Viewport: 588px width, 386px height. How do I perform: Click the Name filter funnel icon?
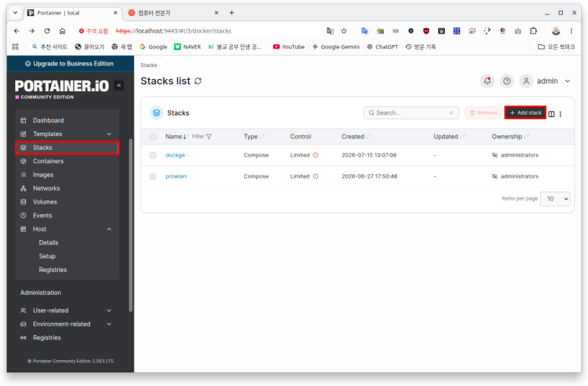click(209, 137)
